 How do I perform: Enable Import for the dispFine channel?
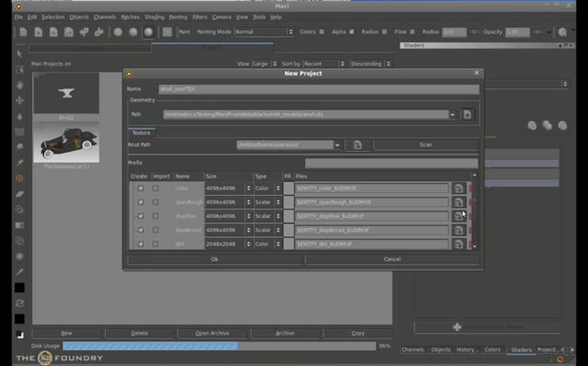155,216
